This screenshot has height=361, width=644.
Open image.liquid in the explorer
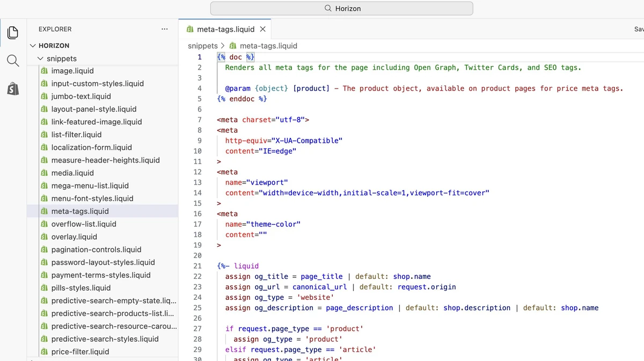72,71
